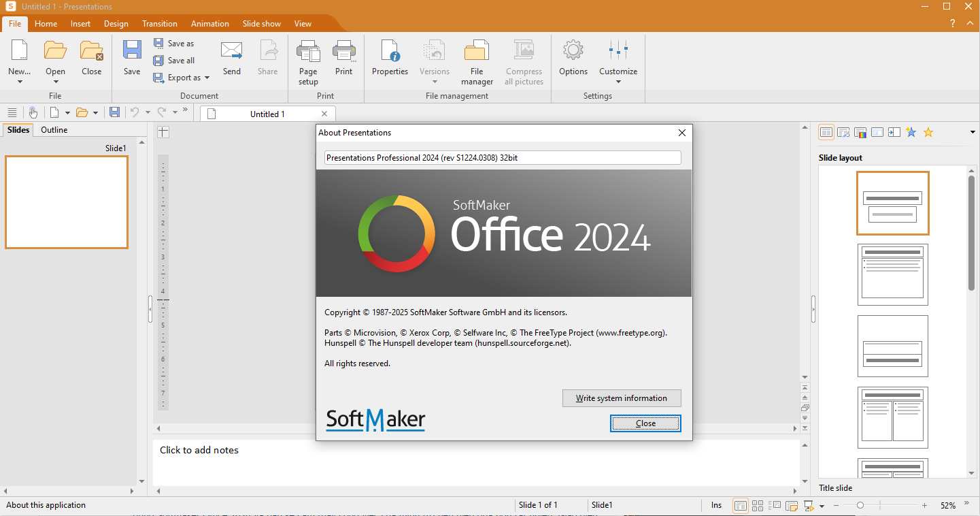Screen dimensions: 980x516
Task: Open Page setup from the ribbon
Action: pos(308,60)
